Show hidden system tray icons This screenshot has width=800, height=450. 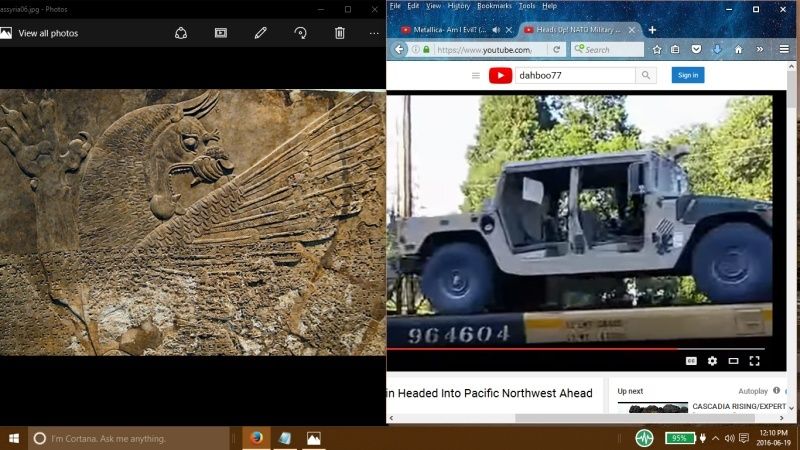pyautogui.click(x=715, y=438)
